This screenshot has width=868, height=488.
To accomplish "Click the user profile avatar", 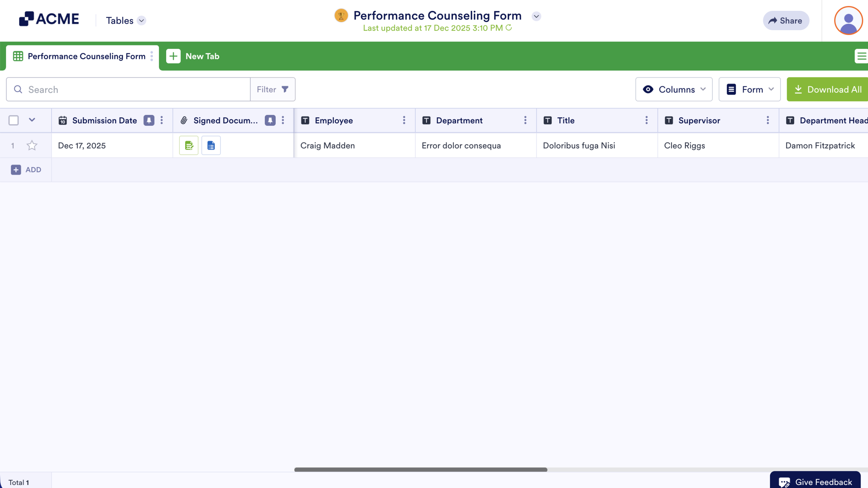I will coord(848,21).
